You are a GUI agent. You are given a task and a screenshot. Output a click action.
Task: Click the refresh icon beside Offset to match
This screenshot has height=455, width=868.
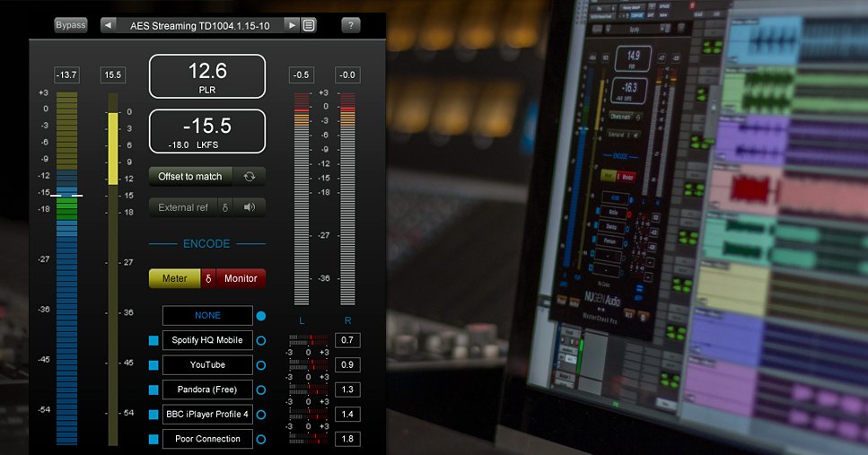click(250, 177)
